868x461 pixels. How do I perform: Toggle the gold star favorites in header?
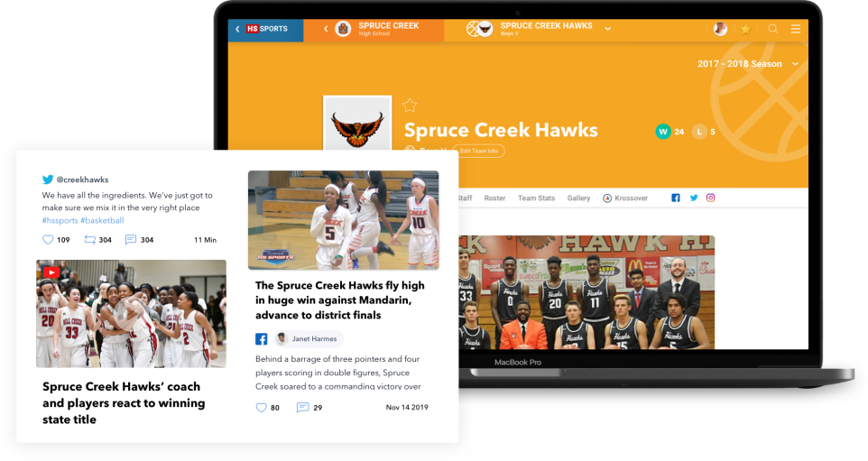[746, 29]
